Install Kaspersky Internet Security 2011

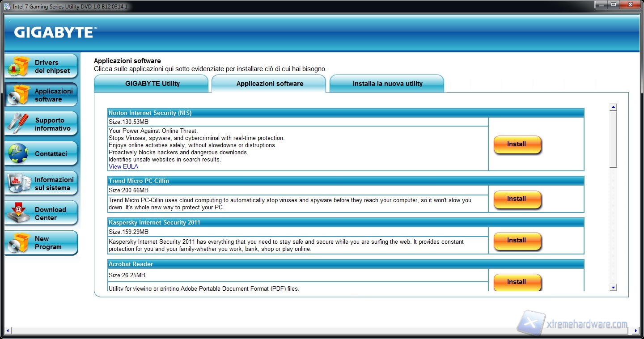517,241
